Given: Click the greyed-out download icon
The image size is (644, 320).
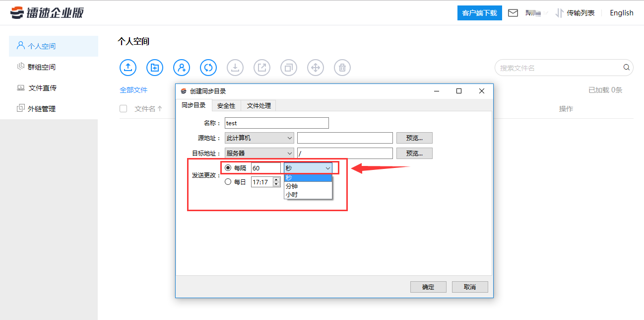Looking at the screenshot, I should 235,68.
